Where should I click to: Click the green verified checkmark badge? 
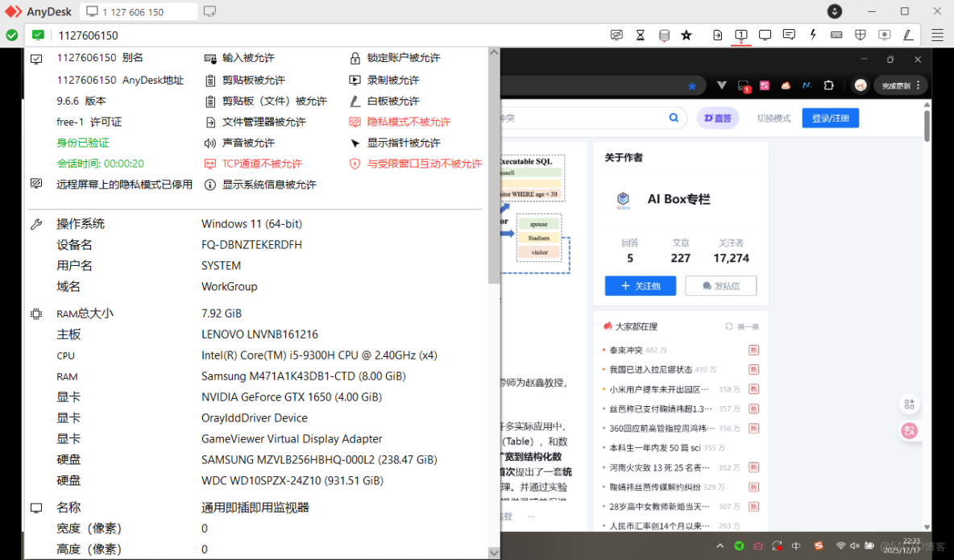(x=11, y=35)
